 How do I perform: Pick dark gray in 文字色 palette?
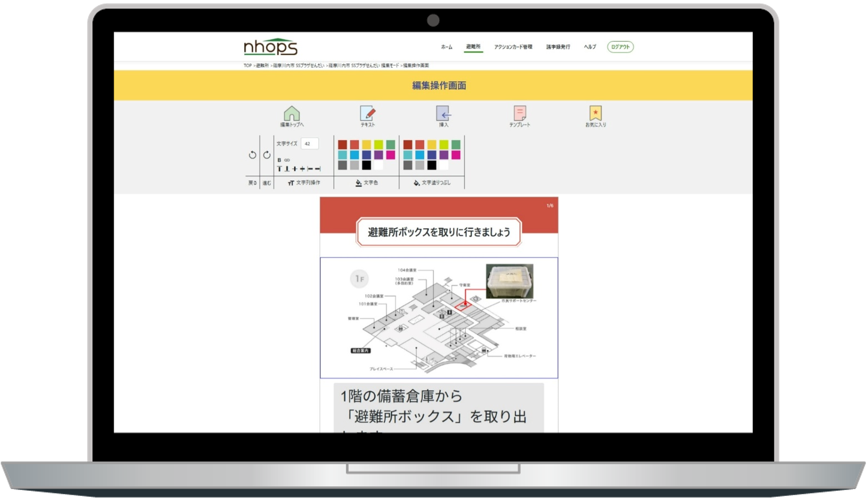coord(342,165)
